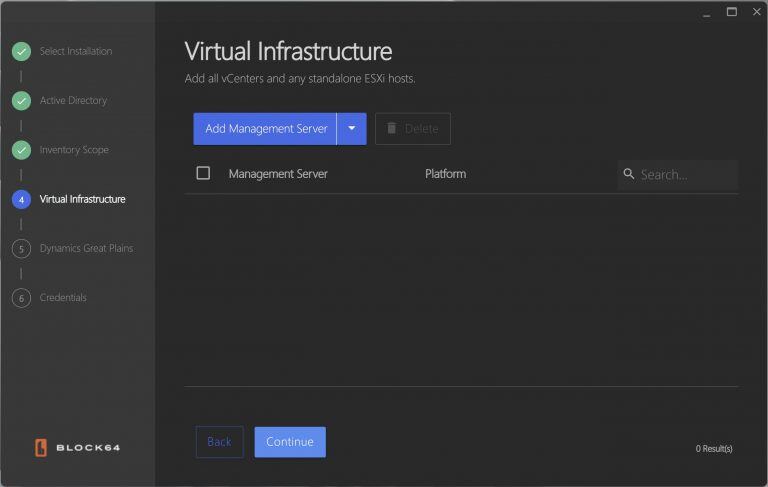Click the Active Directory completed step checkmark

21,101
